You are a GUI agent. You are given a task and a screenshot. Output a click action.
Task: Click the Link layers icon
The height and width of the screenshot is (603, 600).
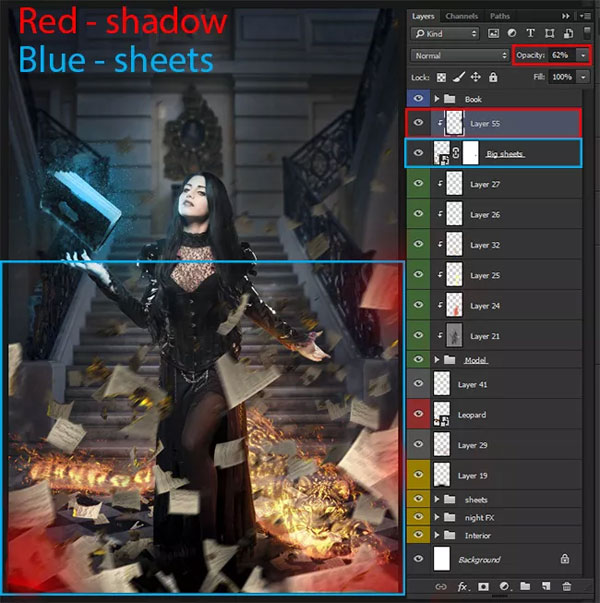(441, 586)
